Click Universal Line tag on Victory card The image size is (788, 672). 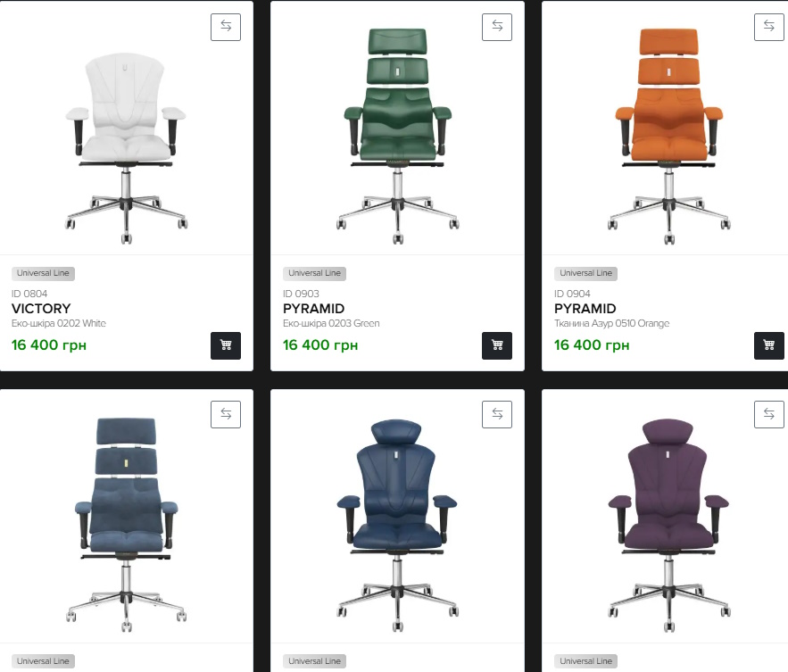point(43,273)
